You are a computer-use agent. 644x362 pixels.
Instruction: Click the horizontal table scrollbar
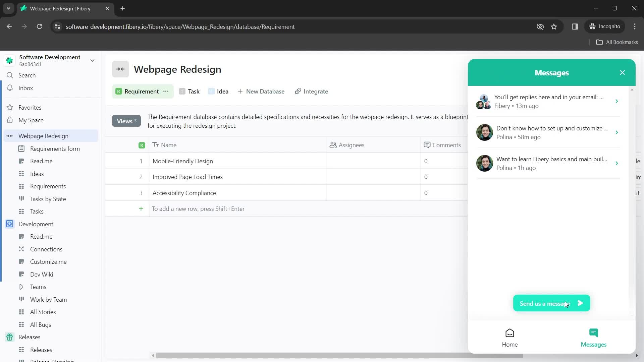339,356
